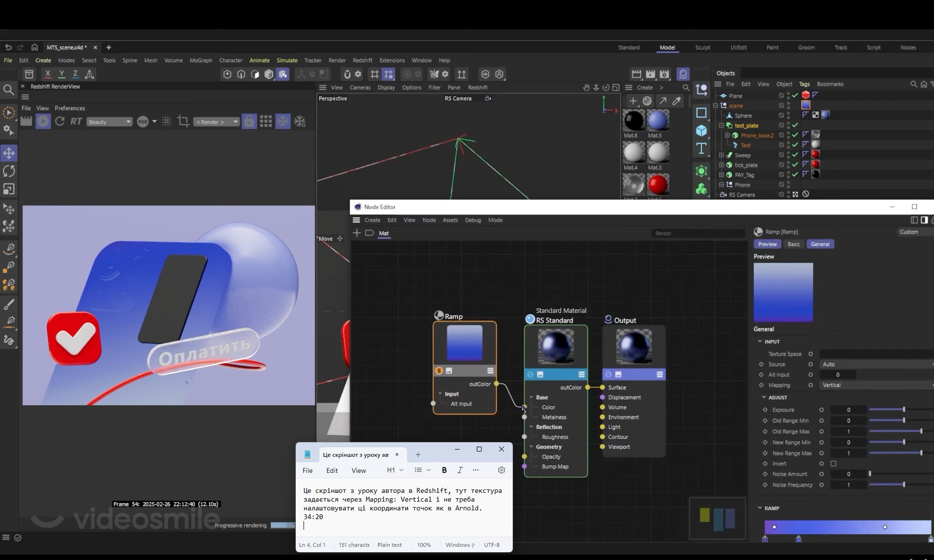934x560 pixels.
Task: Click the italic icon in Notepad
Action: pyautogui.click(x=460, y=470)
